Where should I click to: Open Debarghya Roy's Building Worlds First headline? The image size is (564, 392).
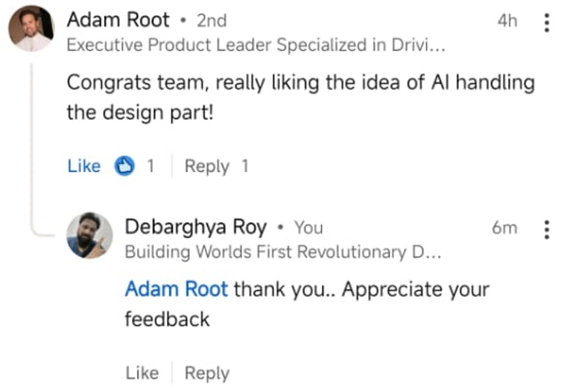click(283, 252)
